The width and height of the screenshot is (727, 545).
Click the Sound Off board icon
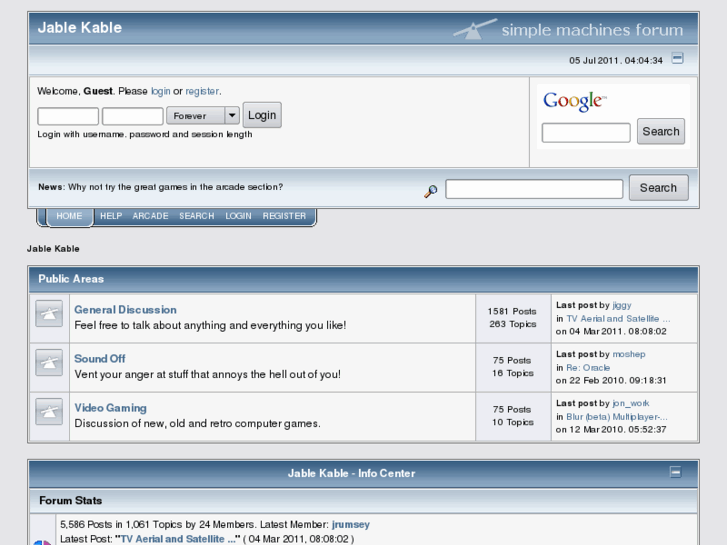pyautogui.click(x=49, y=363)
